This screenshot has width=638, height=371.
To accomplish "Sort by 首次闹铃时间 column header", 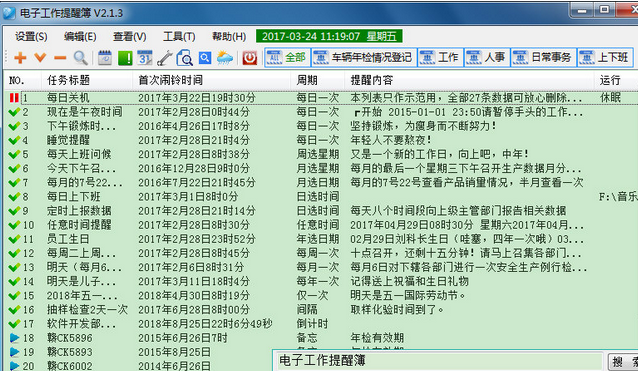I will (x=211, y=80).
